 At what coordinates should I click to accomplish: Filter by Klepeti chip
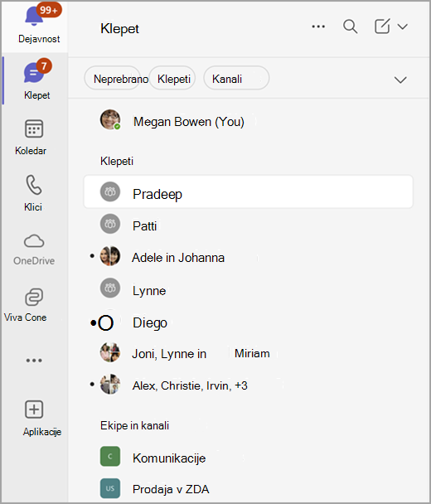[172, 79]
